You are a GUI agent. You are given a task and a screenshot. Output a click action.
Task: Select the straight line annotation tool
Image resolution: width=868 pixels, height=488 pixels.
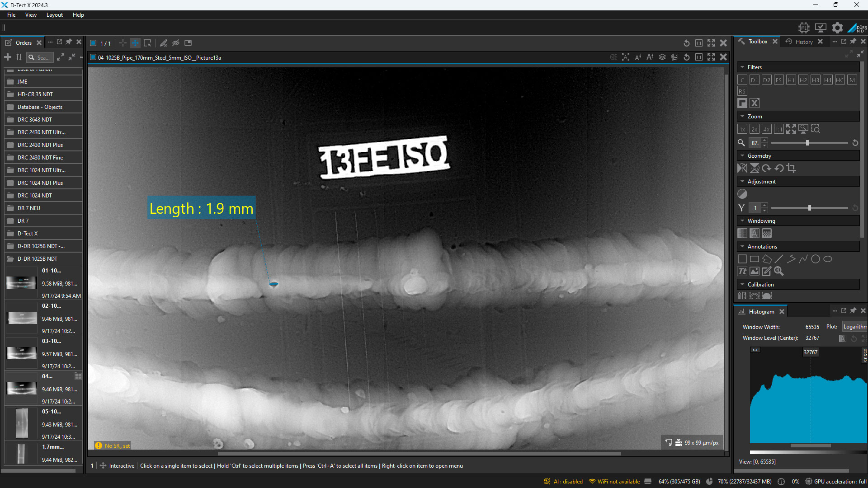pyautogui.click(x=779, y=259)
